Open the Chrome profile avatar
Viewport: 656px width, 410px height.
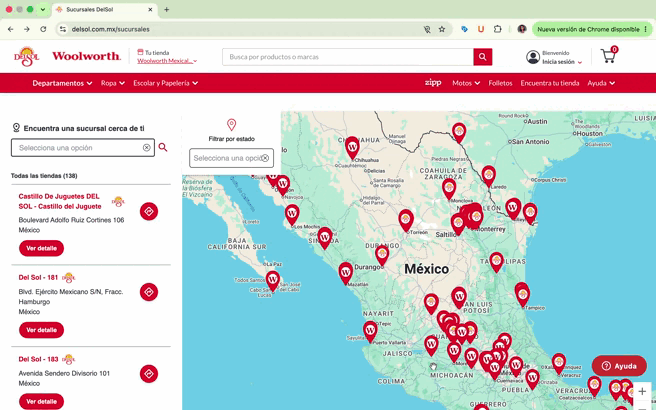pyautogui.click(x=522, y=29)
